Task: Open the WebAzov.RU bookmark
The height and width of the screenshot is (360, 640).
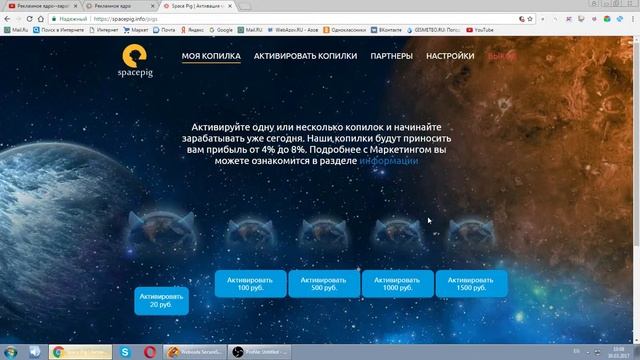Action: [293, 30]
